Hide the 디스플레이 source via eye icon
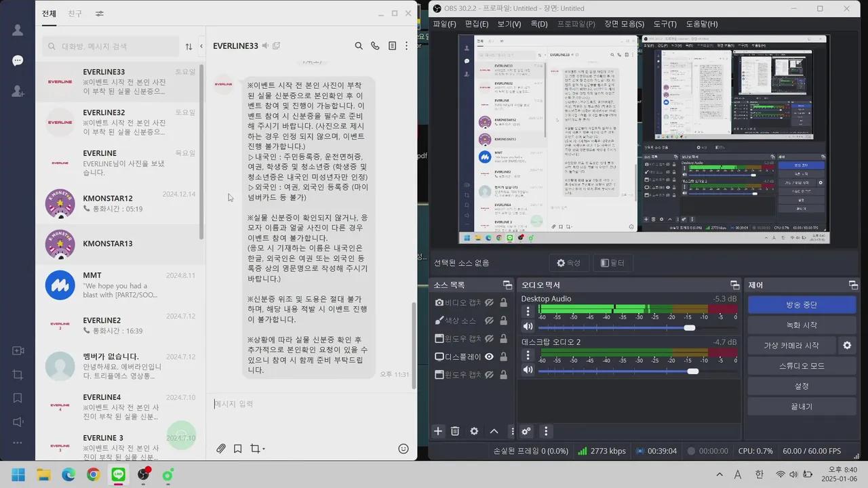The image size is (868, 488). pos(489,357)
